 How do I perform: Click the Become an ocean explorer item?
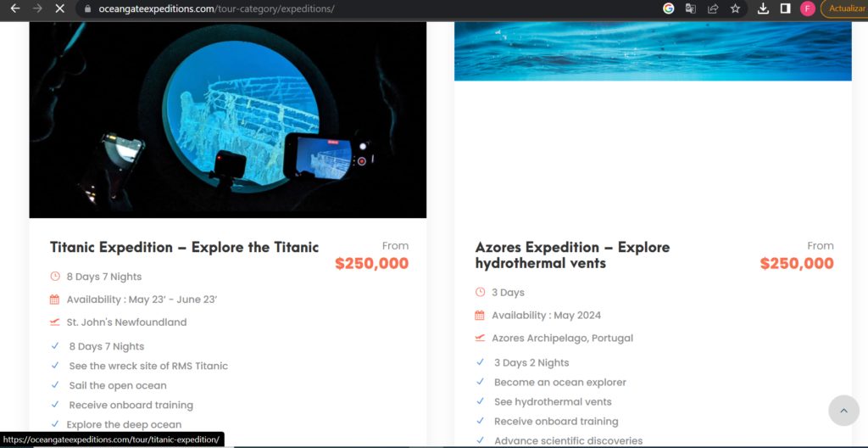coord(560,382)
